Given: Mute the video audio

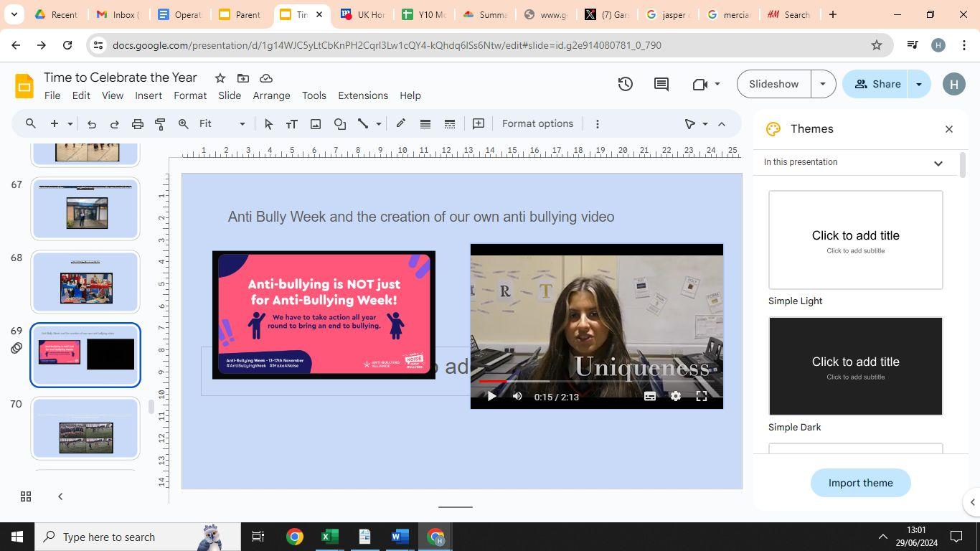Looking at the screenshot, I should pyautogui.click(x=517, y=396).
